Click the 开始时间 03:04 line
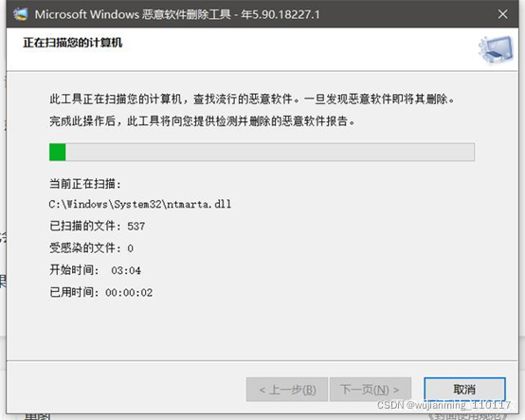Image resolution: width=525 pixels, height=420 pixels. click(x=95, y=270)
